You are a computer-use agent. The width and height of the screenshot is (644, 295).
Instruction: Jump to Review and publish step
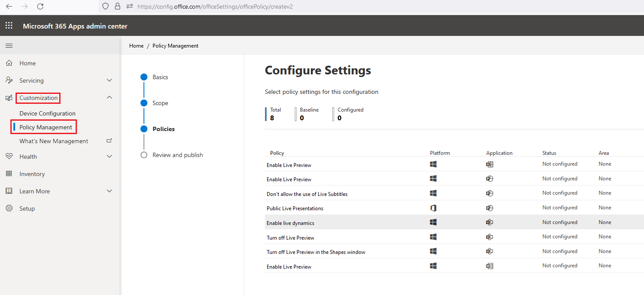tap(178, 155)
